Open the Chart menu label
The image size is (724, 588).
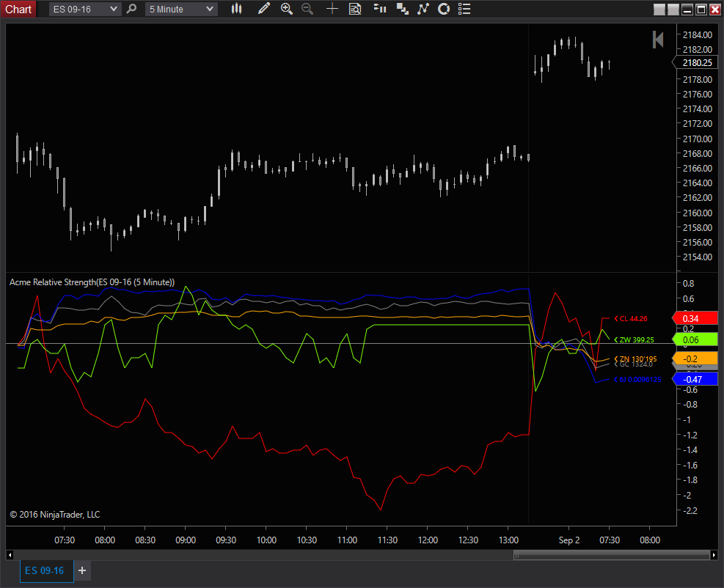pyautogui.click(x=18, y=10)
